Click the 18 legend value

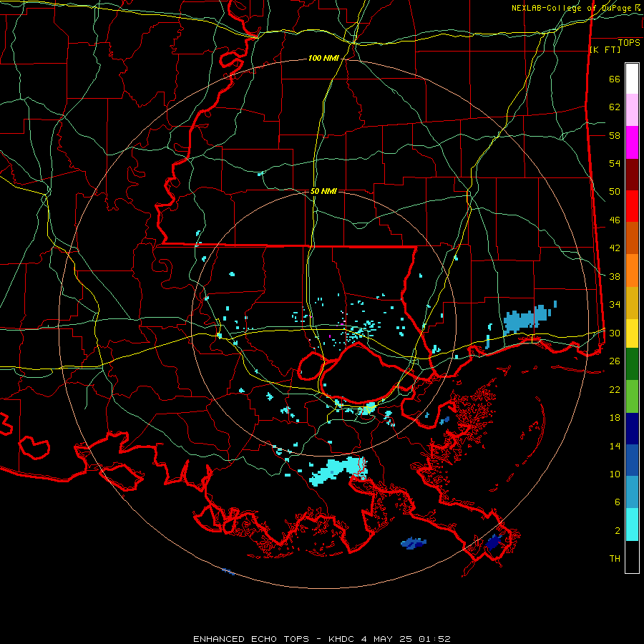click(615, 418)
